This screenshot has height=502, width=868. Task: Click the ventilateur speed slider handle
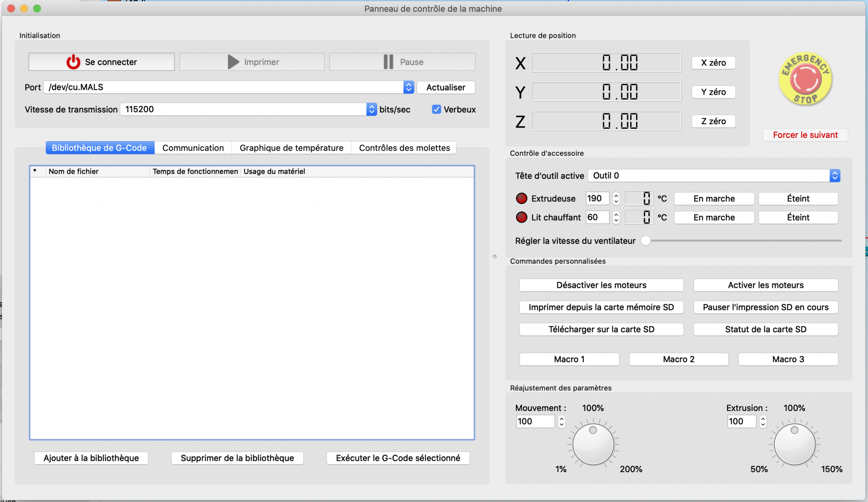[645, 241]
